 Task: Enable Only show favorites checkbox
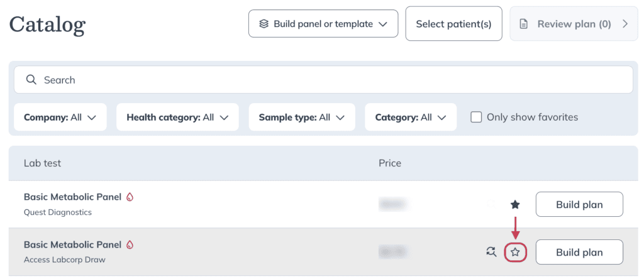click(x=476, y=118)
